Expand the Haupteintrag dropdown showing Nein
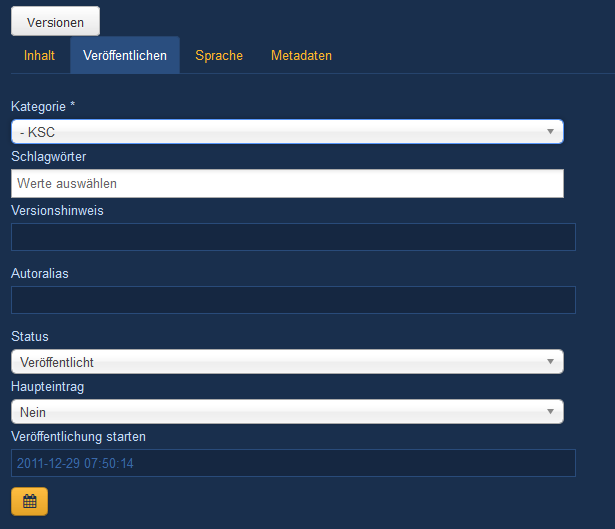 [287, 412]
